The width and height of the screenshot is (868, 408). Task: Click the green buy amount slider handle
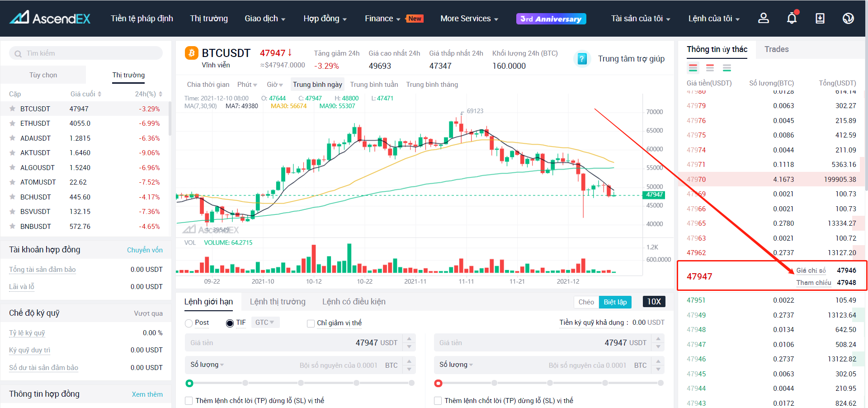[x=189, y=383]
